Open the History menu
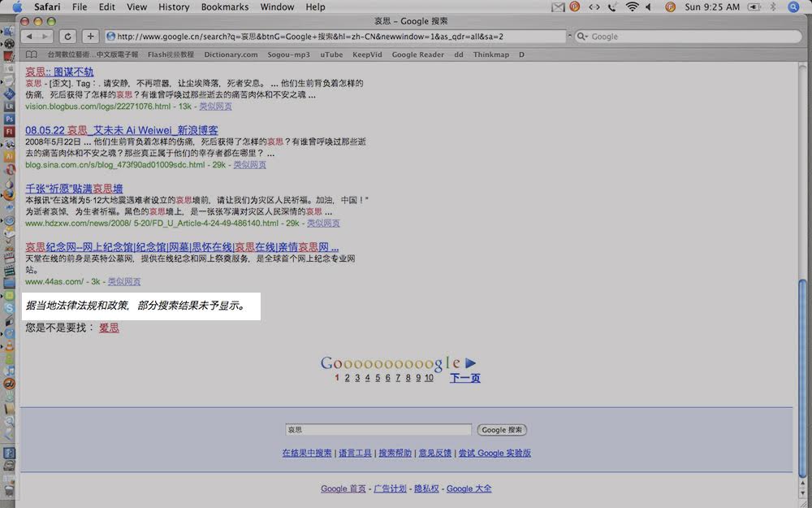This screenshot has width=812, height=508. 174,7
